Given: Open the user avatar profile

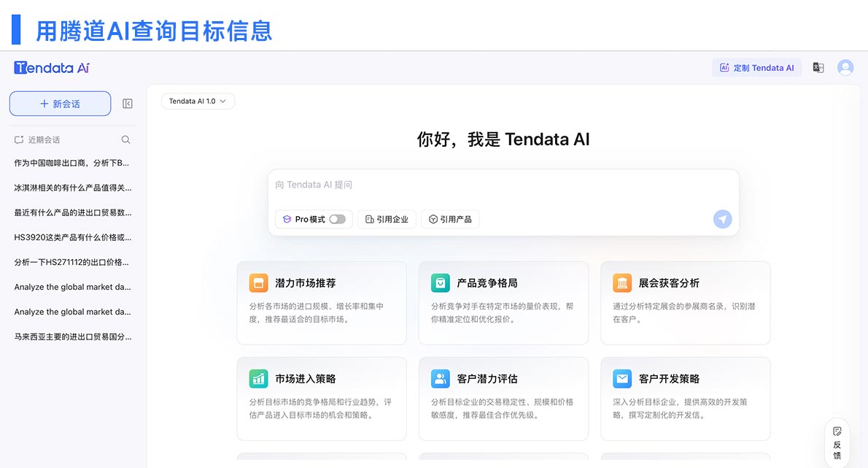Looking at the screenshot, I should click(845, 67).
